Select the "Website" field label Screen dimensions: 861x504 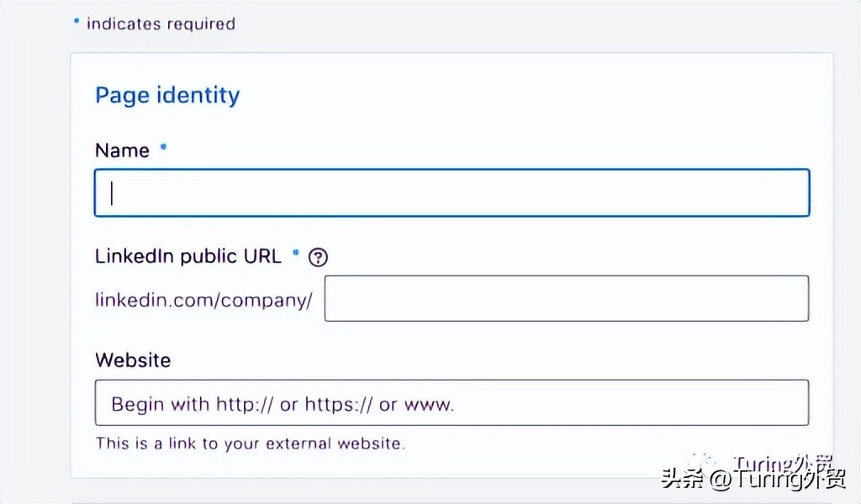(133, 360)
